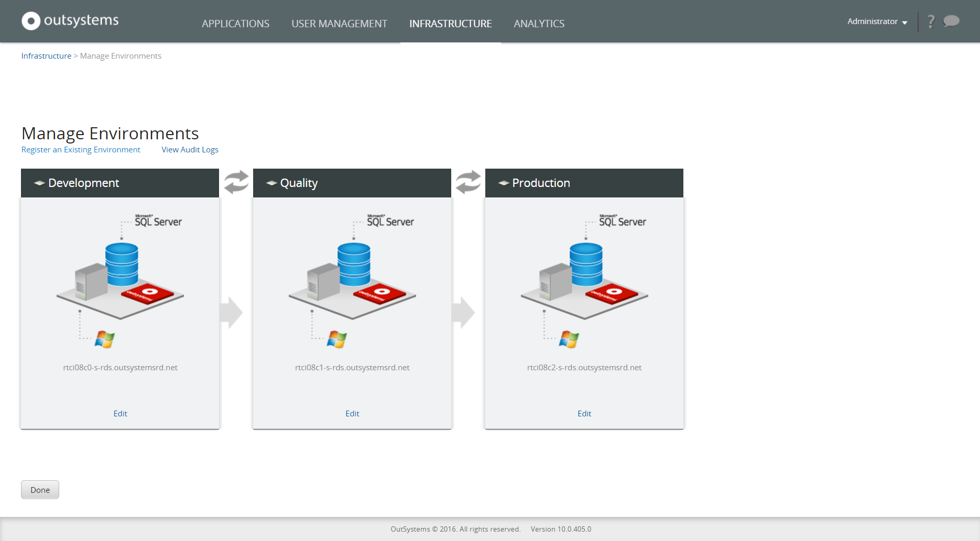Viewport: 980px width, 541px height.
Task: Click the Development header drag handle icon
Action: 39,183
